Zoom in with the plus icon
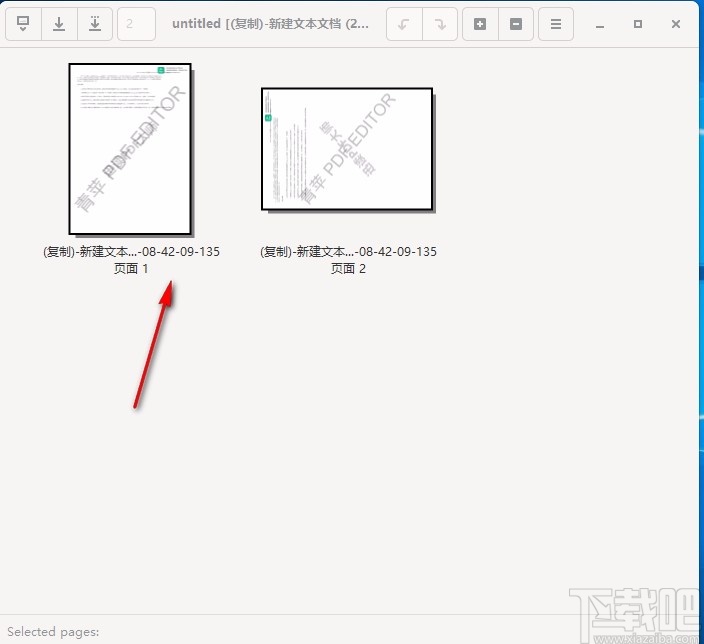Image resolution: width=704 pixels, height=644 pixels. click(x=480, y=24)
